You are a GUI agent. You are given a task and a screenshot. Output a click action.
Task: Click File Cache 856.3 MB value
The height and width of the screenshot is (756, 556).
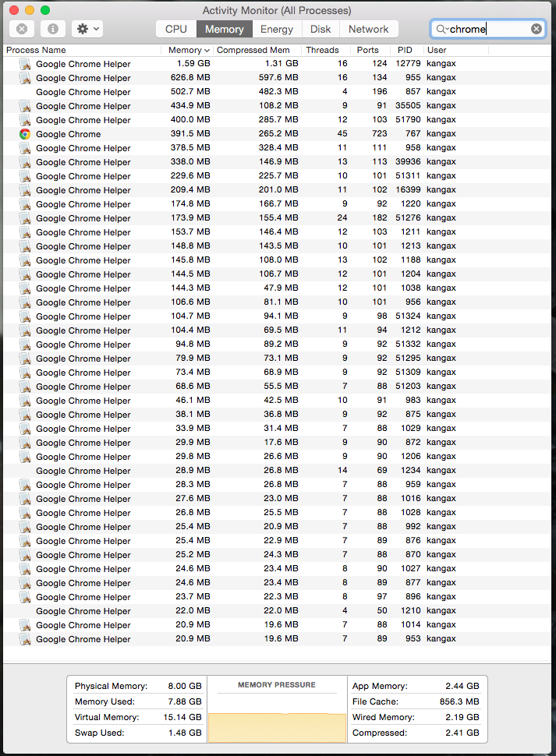click(x=459, y=701)
